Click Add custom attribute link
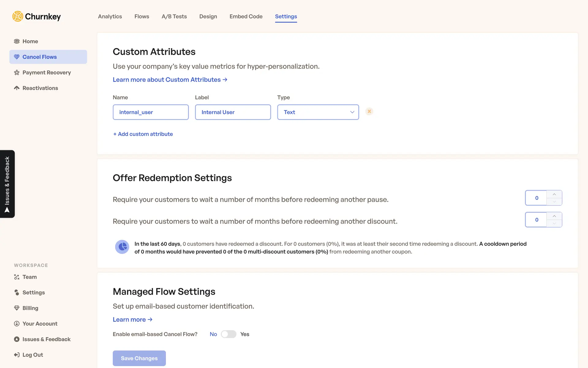The height and width of the screenshot is (368, 588). point(143,134)
